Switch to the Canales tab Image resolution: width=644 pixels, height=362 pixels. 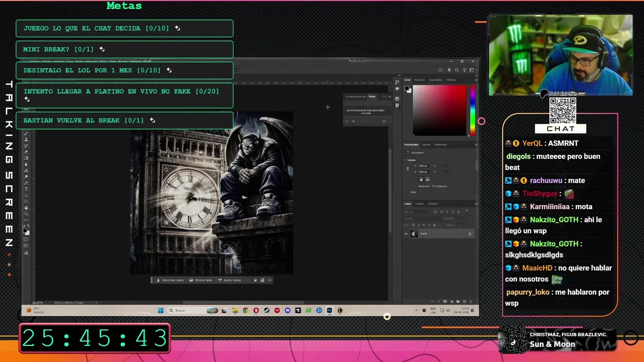(x=419, y=204)
